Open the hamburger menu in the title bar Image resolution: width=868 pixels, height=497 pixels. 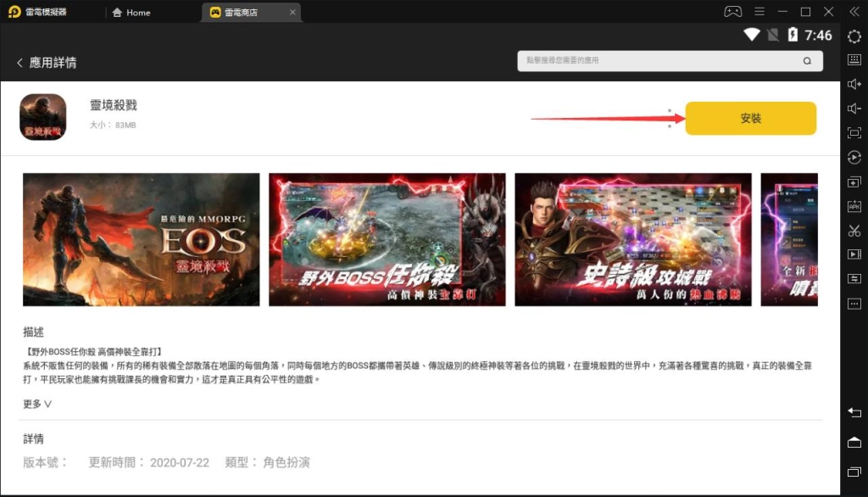(x=759, y=11)
